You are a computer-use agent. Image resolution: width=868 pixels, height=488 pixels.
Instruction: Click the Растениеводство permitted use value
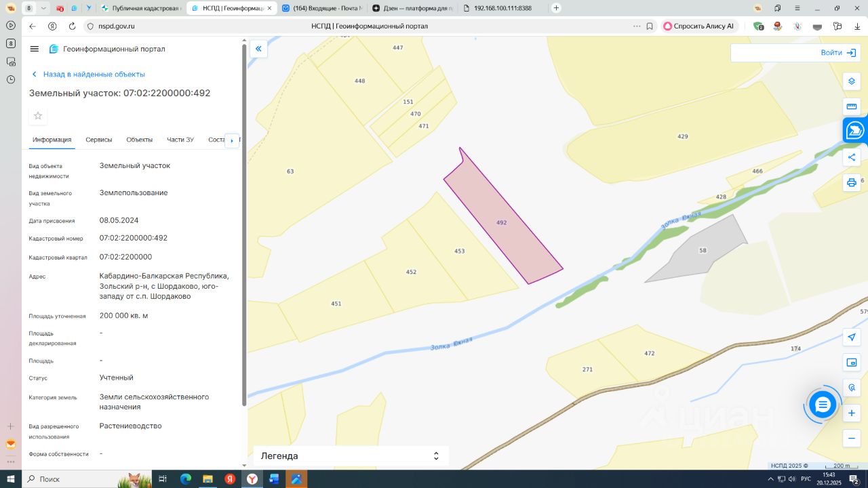[x=131, y=426]
